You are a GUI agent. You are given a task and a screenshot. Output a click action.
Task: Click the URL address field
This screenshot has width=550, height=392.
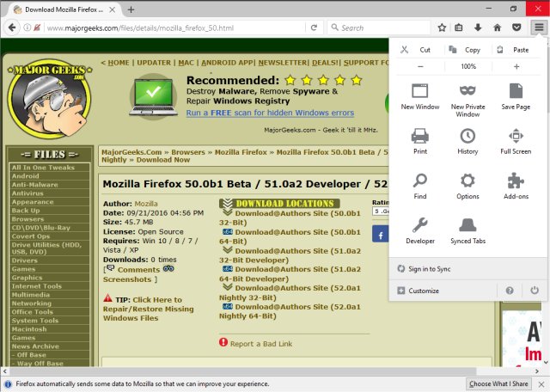174,28
